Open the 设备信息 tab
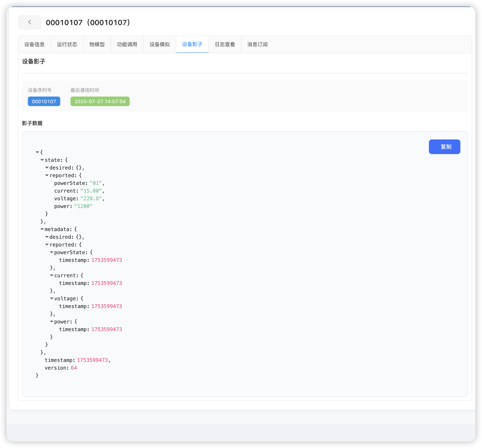 click(x=34, y=44)
